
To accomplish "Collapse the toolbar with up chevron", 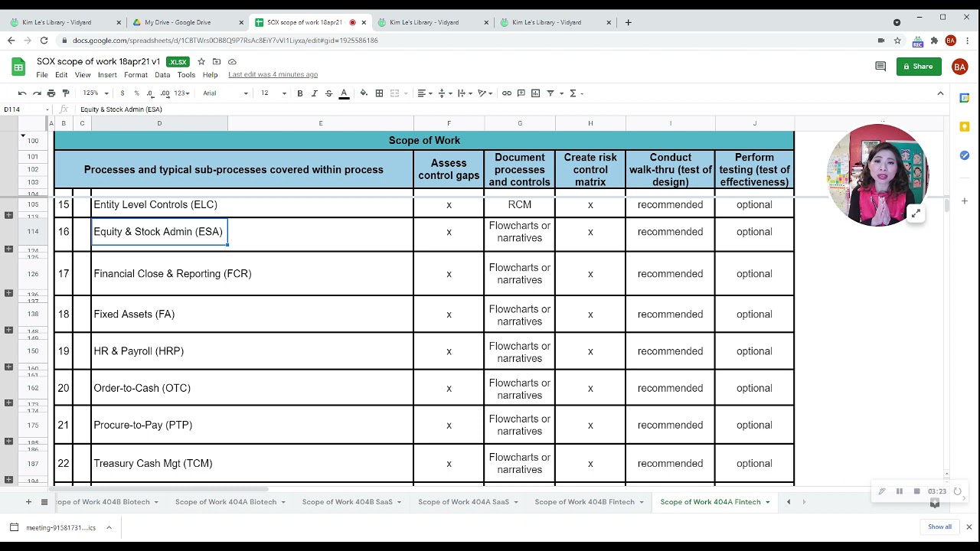I will (940, 93).
